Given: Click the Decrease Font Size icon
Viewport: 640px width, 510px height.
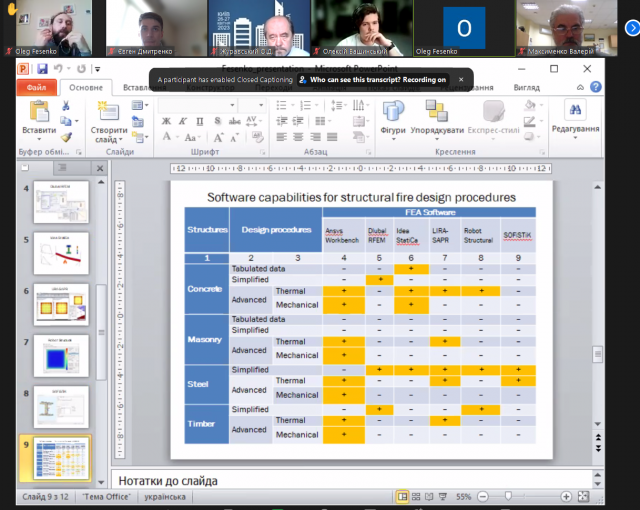Looking at the screenshot, I should pyautogui.click(x=234, y=138).
